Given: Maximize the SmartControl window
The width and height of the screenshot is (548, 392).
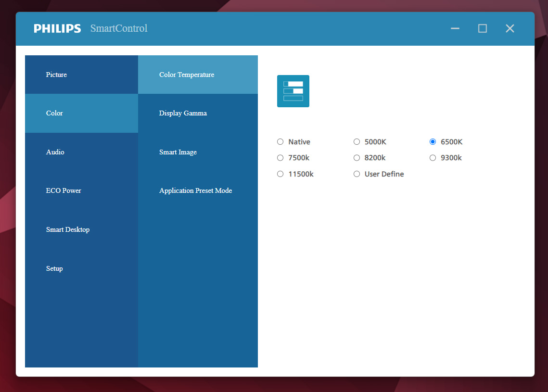Looking at the screenshot, I should pos(482,28).
